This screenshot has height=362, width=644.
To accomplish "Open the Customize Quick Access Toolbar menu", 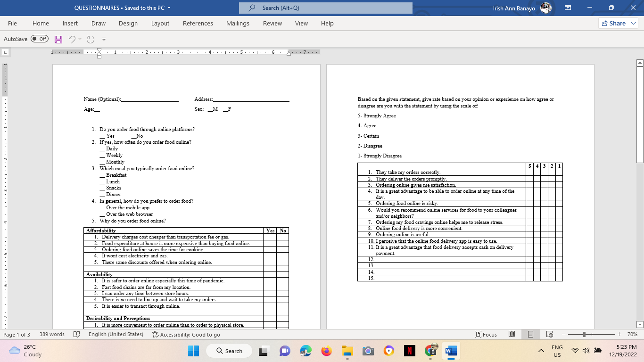I will (104, 39).
